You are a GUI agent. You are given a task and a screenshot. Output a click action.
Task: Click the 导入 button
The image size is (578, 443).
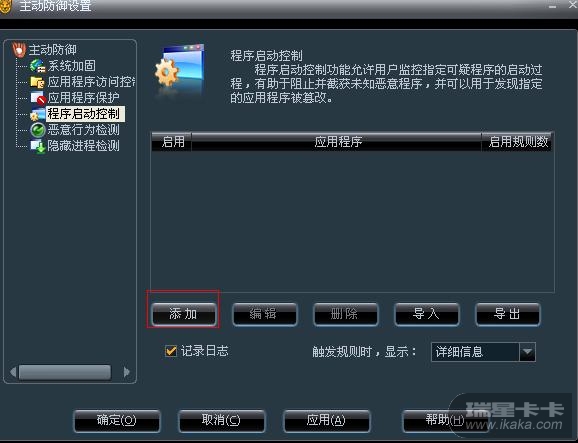(x=426, y=314)
